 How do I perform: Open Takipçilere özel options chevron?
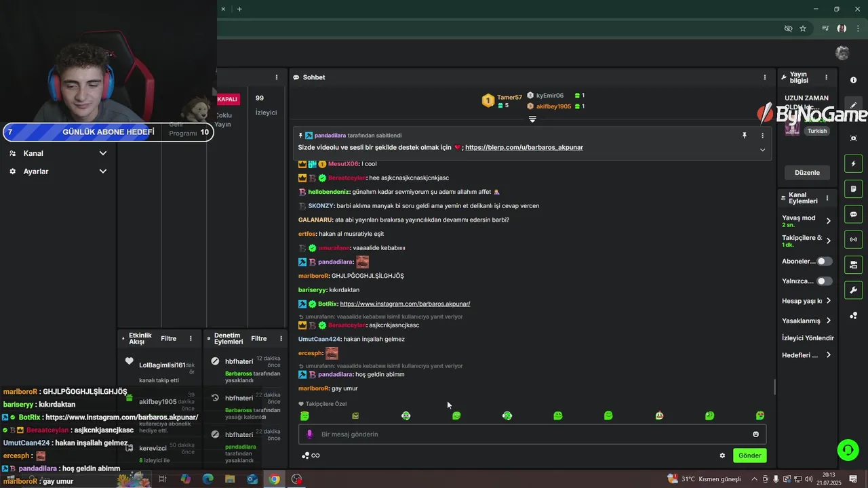click(828, 241)
